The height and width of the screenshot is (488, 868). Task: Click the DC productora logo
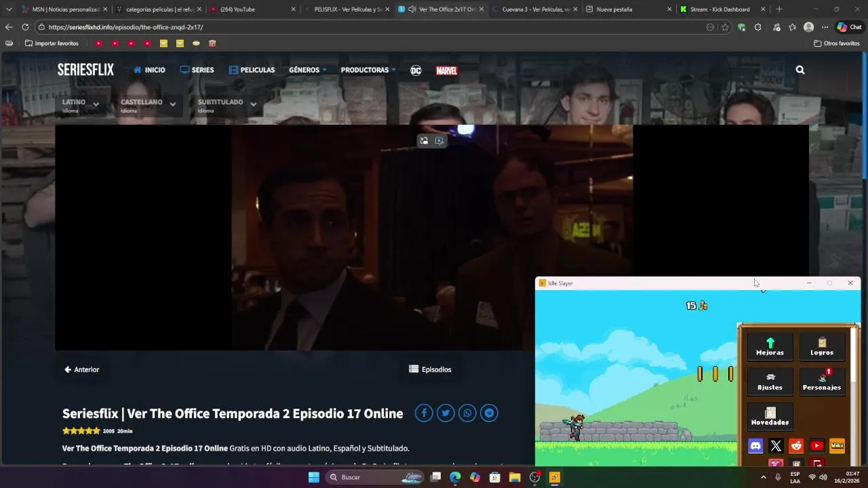[416, 70]
